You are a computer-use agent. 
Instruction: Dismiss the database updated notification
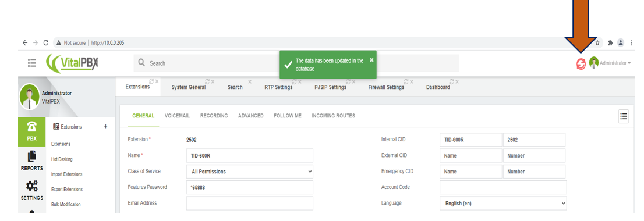pos(371,60)
